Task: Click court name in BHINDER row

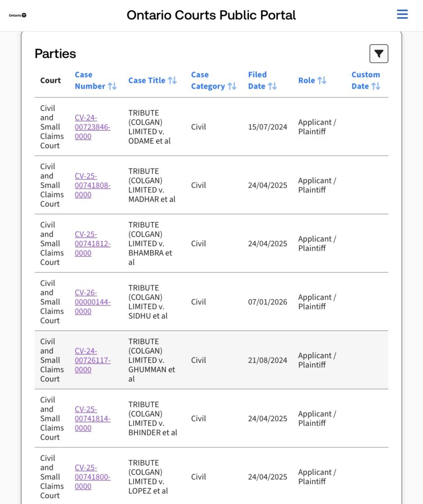Action: click(52, 419)
